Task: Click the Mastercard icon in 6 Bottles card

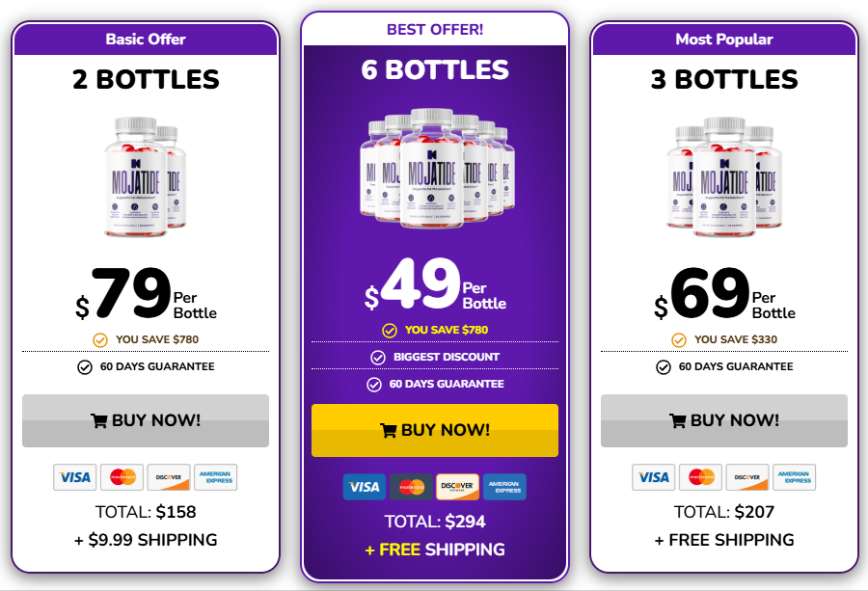Action: (412, 487)
